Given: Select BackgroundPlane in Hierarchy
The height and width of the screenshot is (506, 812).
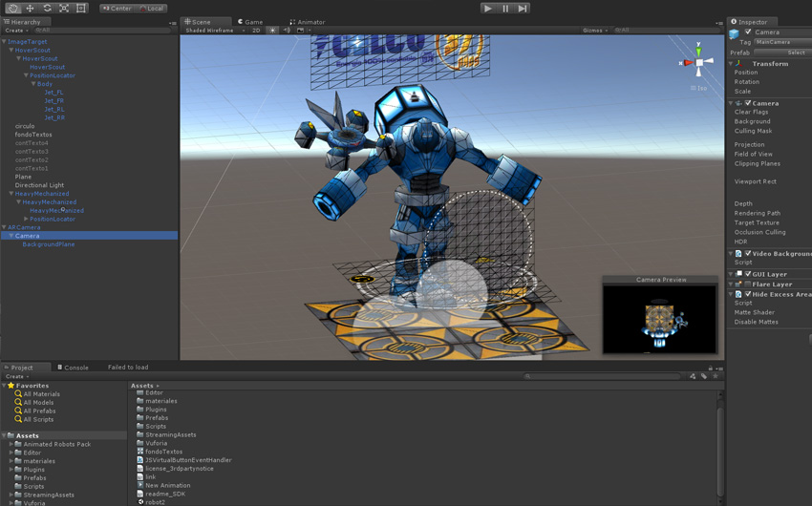Looking at the screenshot, I should point(48,244).
